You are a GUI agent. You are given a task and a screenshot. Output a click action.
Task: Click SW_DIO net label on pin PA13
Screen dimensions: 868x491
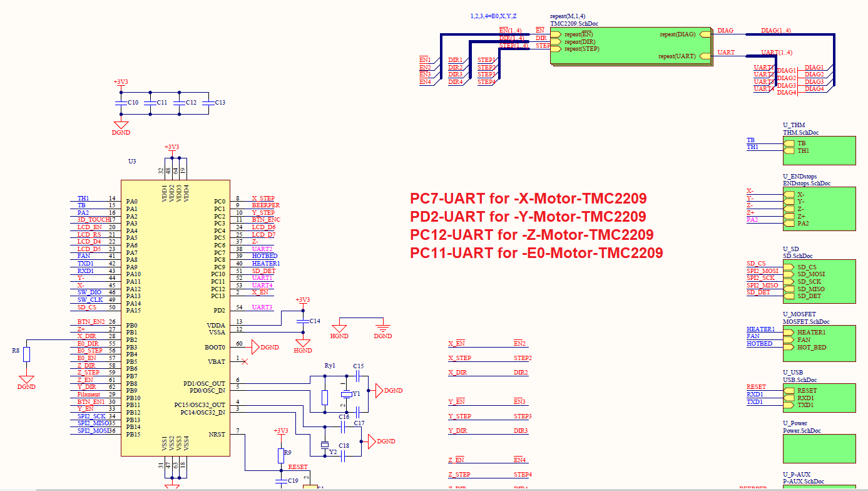click(x=89, y=292)
